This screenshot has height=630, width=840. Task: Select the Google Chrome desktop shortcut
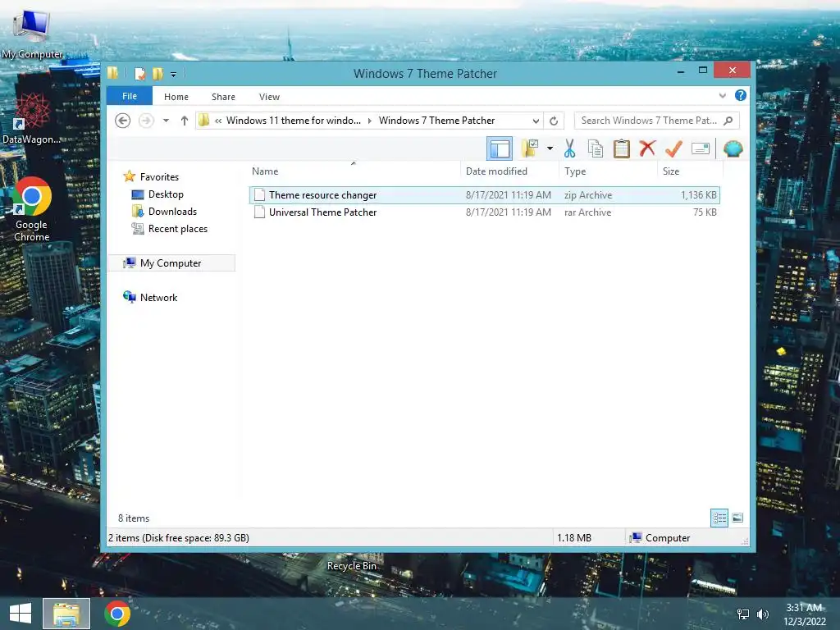click(32, 209)
